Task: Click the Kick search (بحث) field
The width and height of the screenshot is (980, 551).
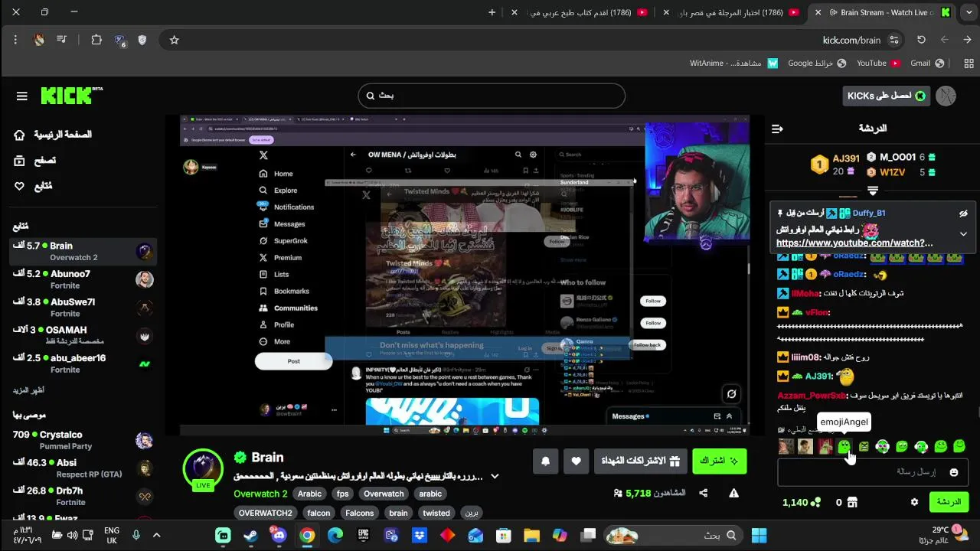Action: point(492,96)
